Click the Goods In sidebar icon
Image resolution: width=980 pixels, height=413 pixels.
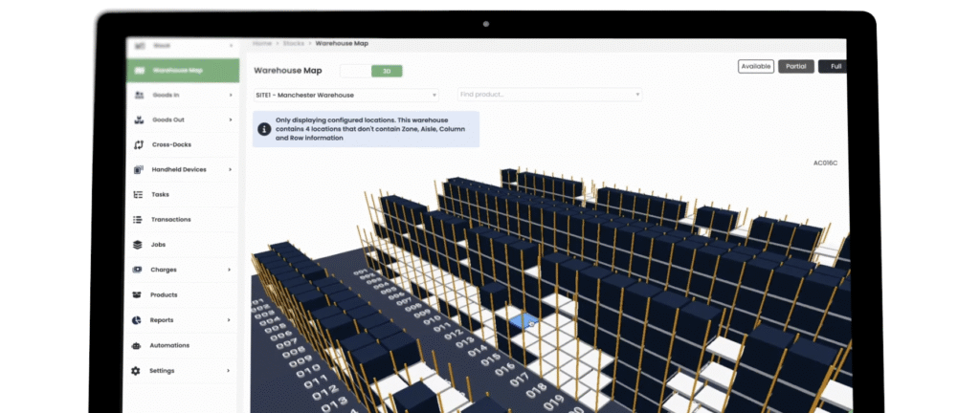tap(139, 95)
